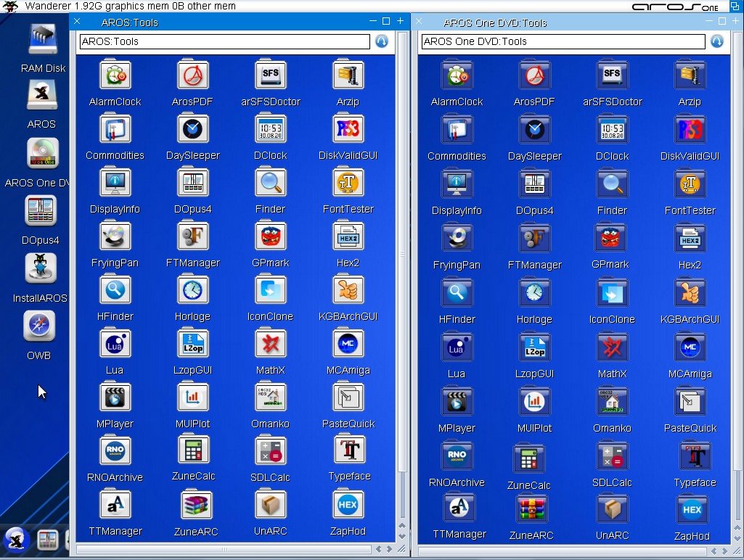Open ArosPDF in AROS One DVD:Tools window
This screenshot has height=560, width=744.
[x=534, y=75]
